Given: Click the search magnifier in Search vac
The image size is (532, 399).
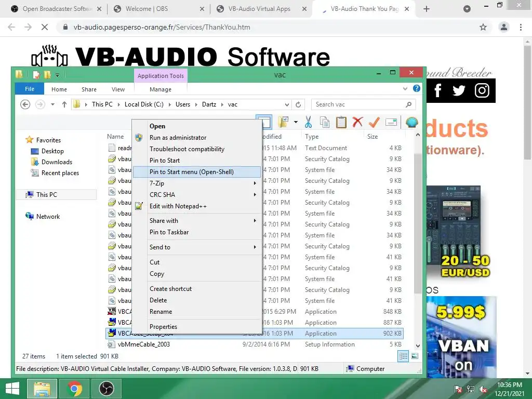Looking at the screenshot, I should point(409,104).
